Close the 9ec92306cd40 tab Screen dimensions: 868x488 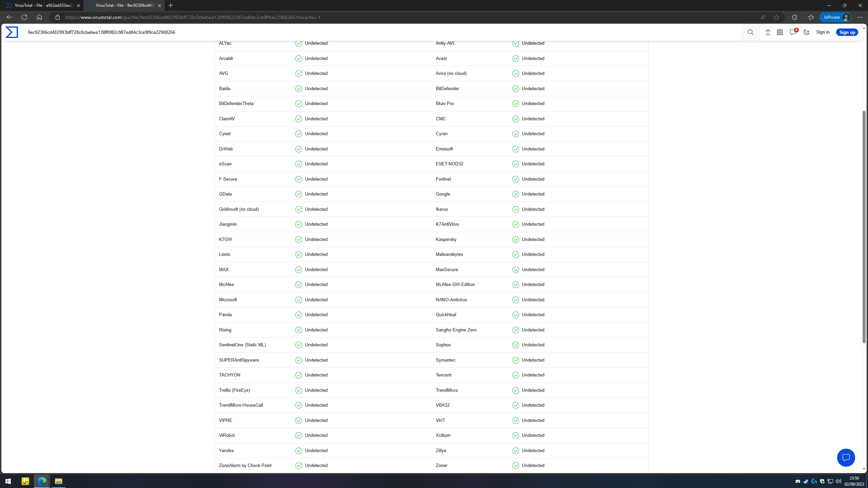(x=159, y=5)
